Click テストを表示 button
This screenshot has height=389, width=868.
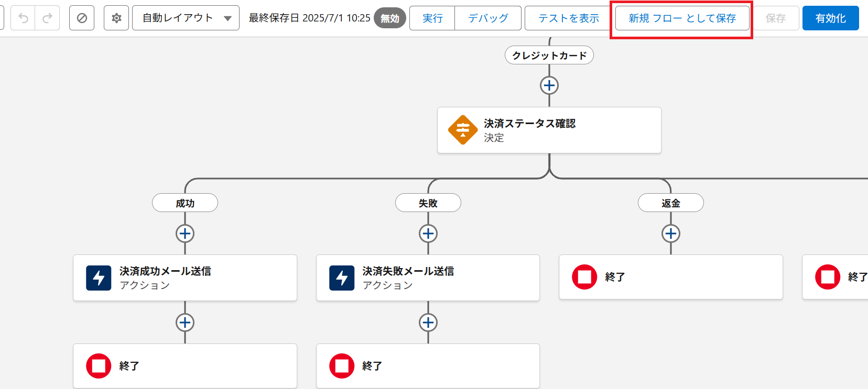click(x=569, y=18)
